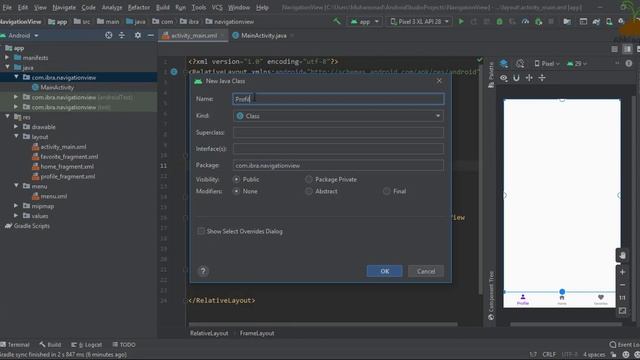Select the None modifier radio button
Viewport: 640px width, 360px height.
(x=236, y=191)
